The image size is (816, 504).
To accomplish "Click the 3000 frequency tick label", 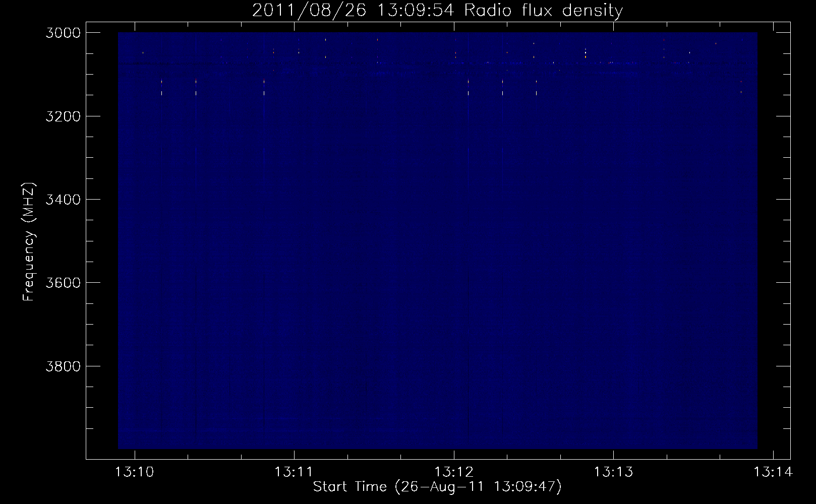I will tap(63, 33).
